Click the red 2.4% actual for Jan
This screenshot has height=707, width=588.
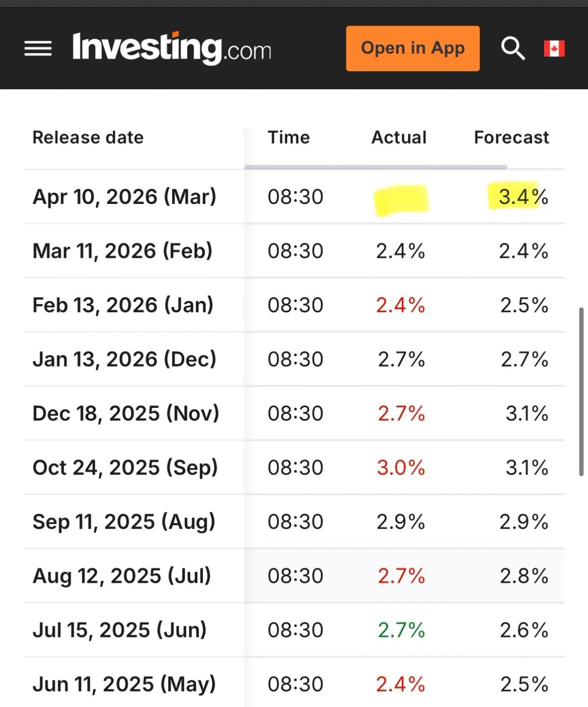coord(399,305)
